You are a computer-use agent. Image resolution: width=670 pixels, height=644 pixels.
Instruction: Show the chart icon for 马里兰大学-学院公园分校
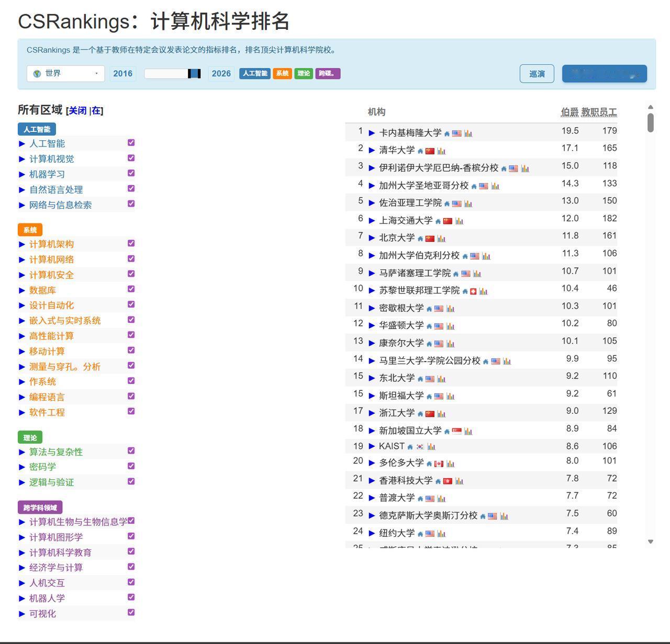tap(507, 361)
